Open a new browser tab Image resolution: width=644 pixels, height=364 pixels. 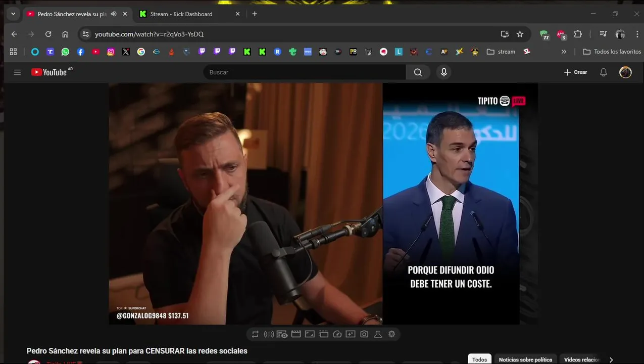(x=255, y=14)
